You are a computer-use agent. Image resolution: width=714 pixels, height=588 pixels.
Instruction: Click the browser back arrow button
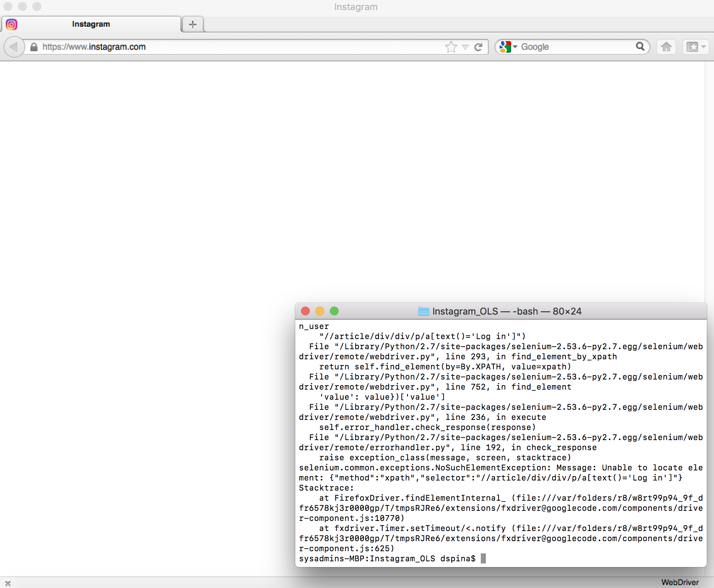[x=14, y=47]
